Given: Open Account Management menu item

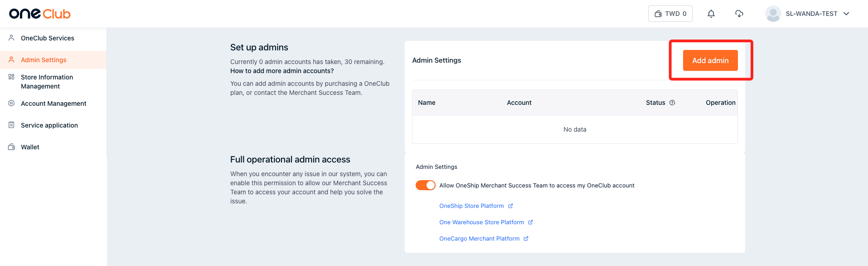Looking at the screenshot, I should pos(53,103).
